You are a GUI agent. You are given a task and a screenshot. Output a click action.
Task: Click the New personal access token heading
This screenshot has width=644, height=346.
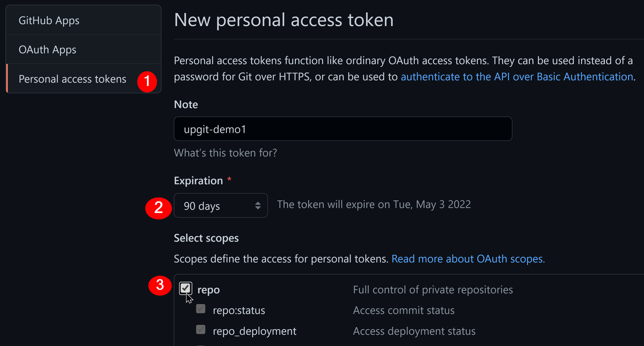pos(284,20)
